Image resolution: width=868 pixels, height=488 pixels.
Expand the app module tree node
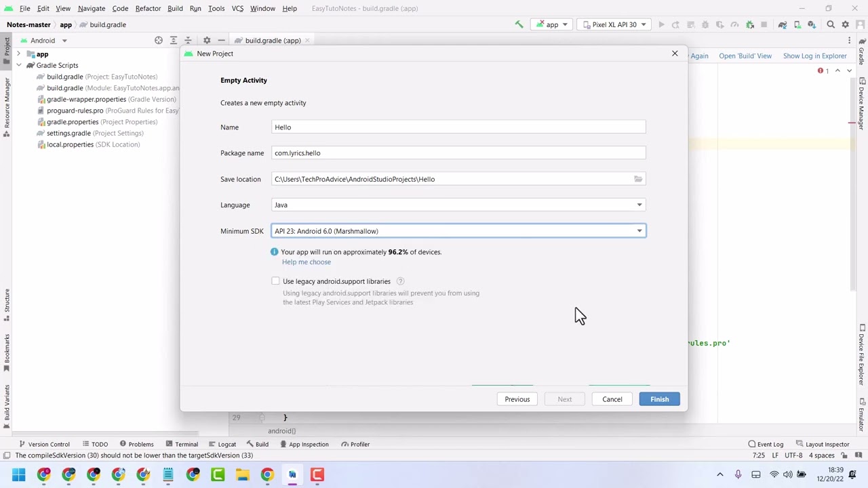click(x=19, y=54)
